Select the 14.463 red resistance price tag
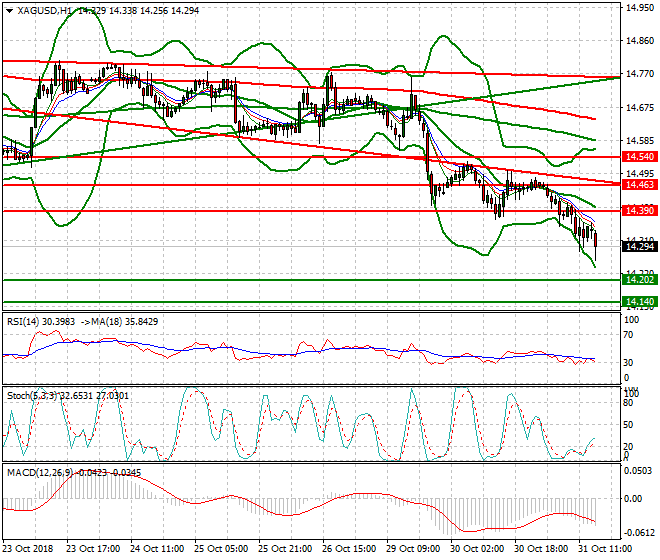 (639, 185)
